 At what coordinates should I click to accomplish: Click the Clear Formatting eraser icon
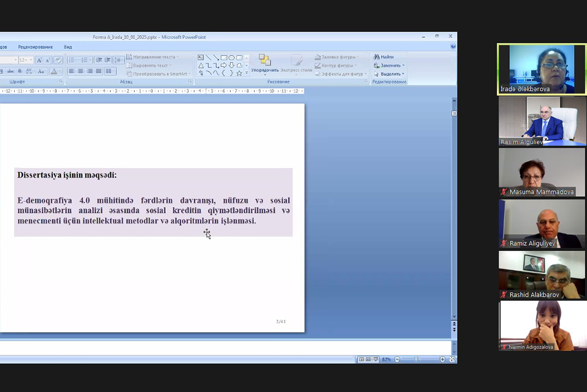[58, 60]
